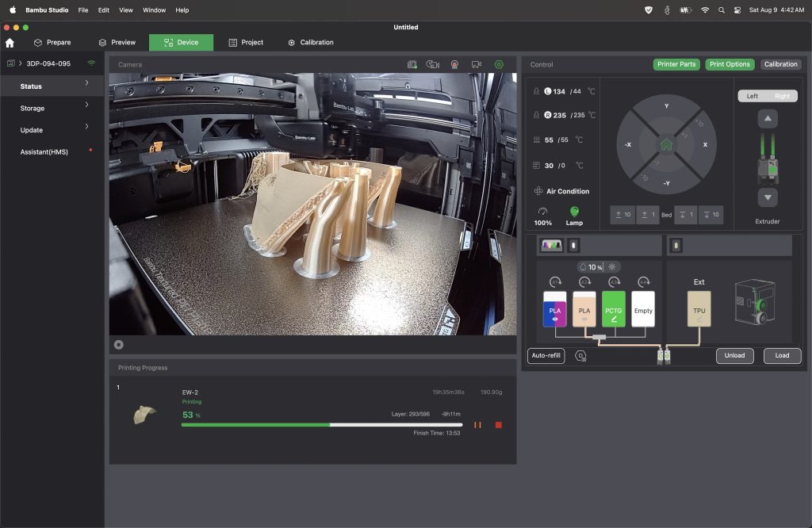Retract filament using the extruder up arrow
Image resolution: width=812 pixels, height=528 pixels.
pyautogui.click(x=768, y=119)
